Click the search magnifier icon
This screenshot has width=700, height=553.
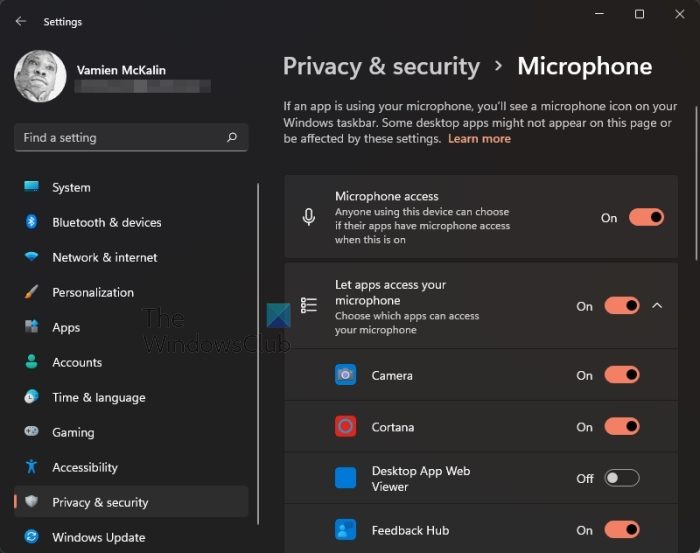tap(232, 138)
